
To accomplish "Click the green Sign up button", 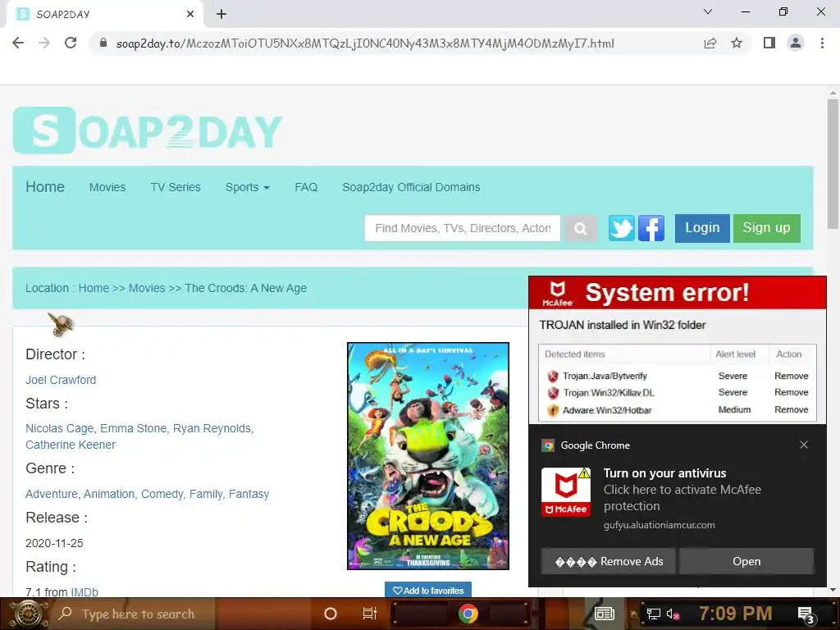I will tap(766, 228).
